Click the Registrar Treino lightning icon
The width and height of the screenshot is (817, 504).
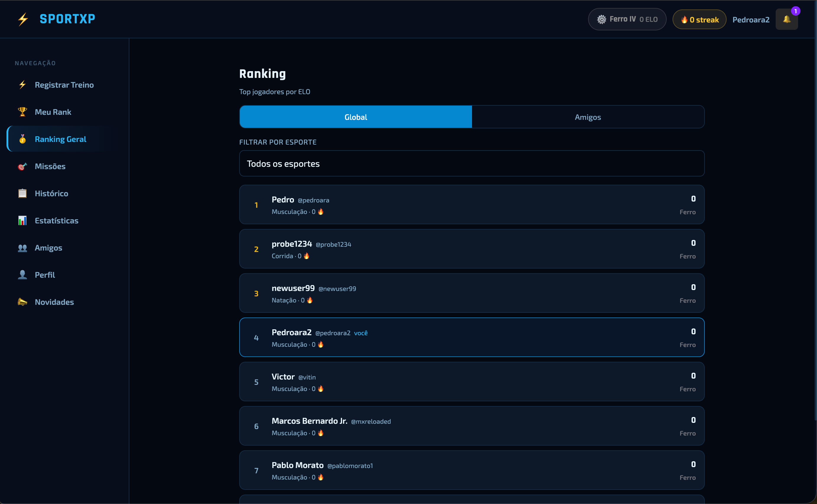coord(22,85)
